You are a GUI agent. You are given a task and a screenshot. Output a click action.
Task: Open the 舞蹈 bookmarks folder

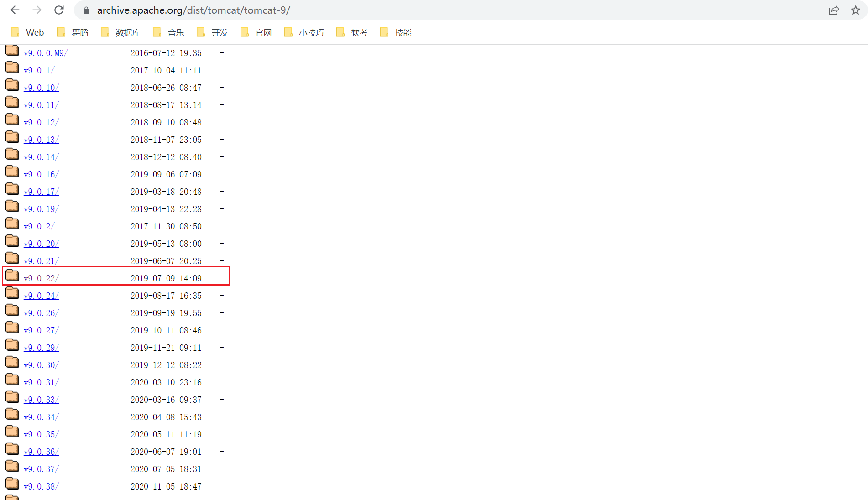pos(72,32)
